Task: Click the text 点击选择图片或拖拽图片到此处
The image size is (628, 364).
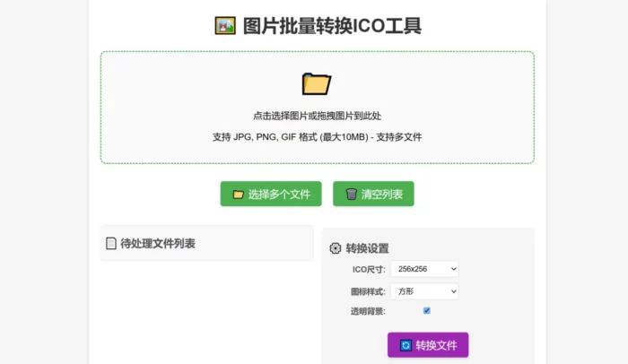Action: tap(318, 117)
